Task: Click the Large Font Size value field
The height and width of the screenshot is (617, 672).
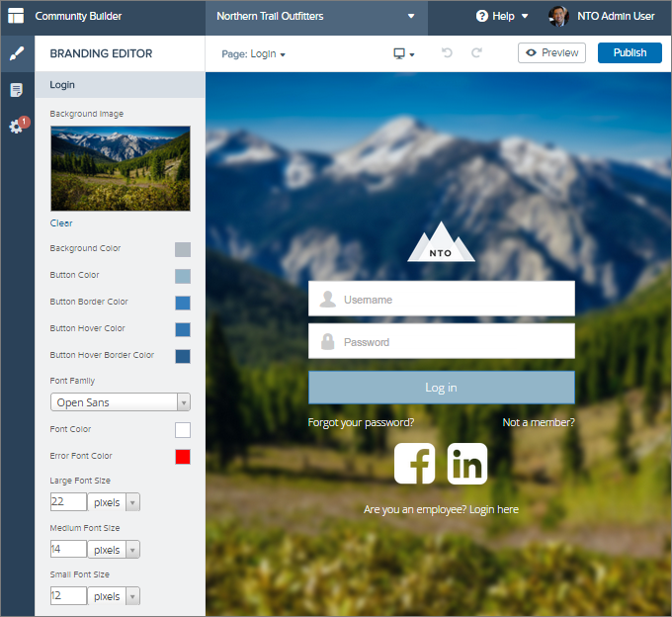Action: pos(68,501)
